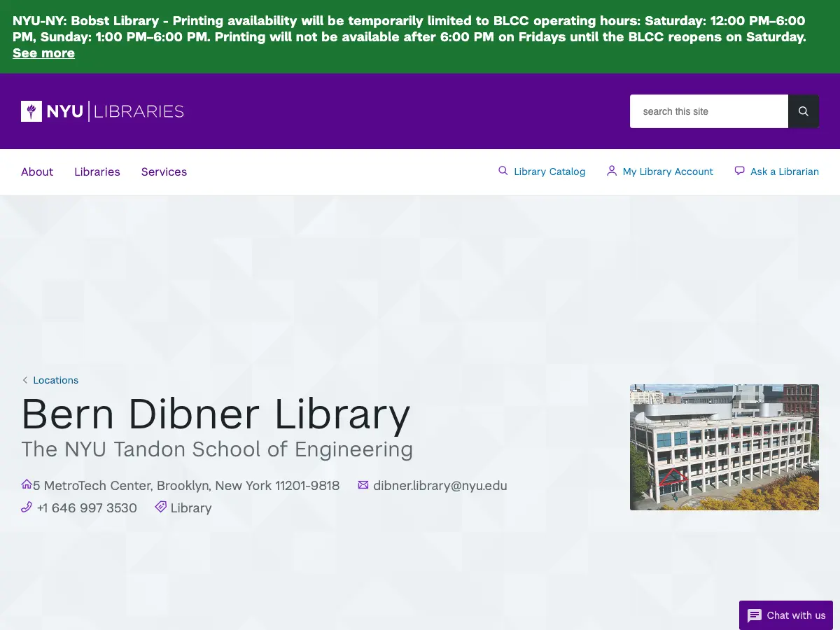840x630 pixels.
Task: Focus the search this site field
Action: 709,111
